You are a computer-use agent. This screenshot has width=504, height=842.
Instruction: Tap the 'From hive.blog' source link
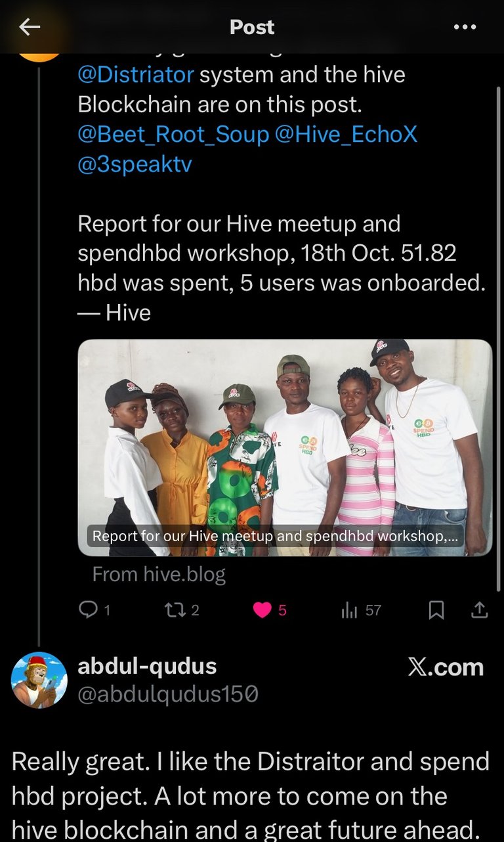(159, 575)
